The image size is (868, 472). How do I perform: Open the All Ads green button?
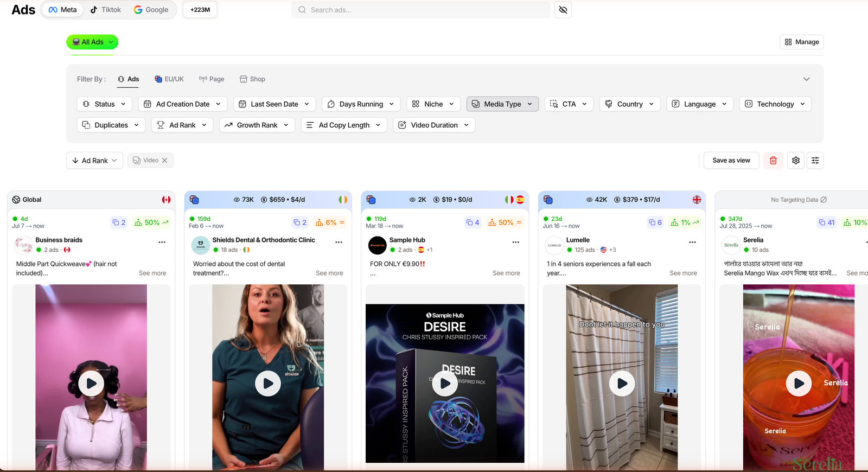tap(92, 42)
